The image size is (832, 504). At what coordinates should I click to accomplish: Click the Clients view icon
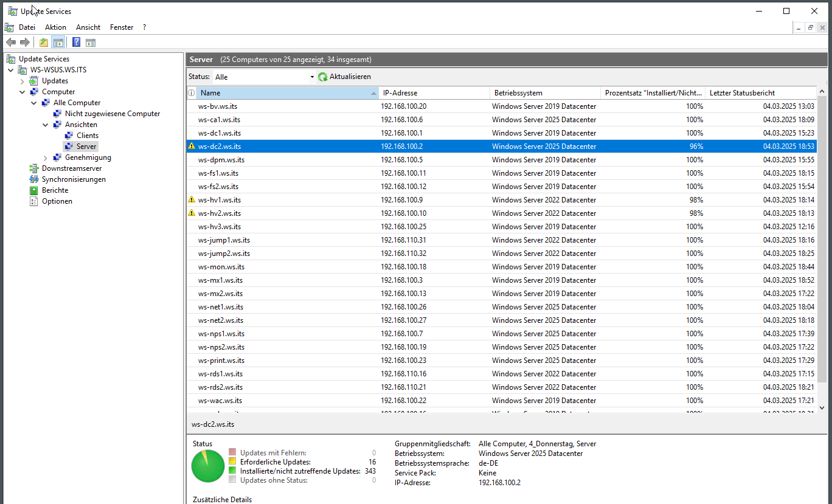(x=69, y=136)
